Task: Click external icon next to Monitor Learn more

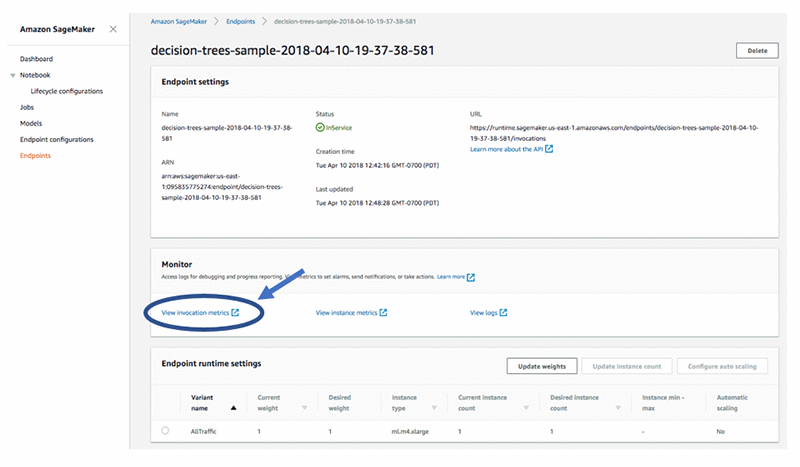Action: (x=471, y=277)
